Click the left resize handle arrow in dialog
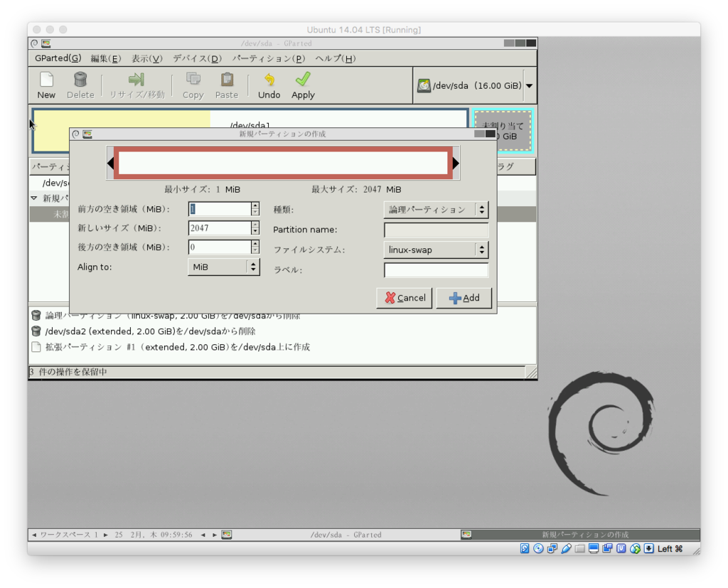The height and width of the screenshot is (588, 728). pos(110,163)
